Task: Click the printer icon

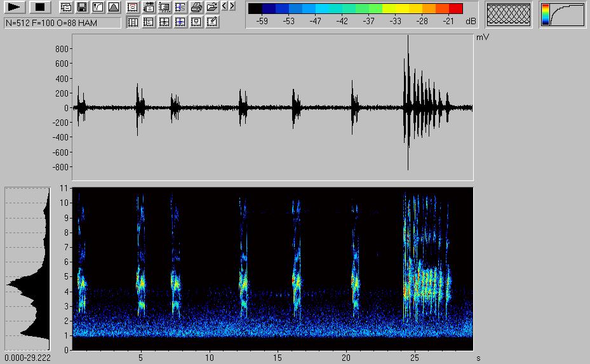Action: [196, 8]
